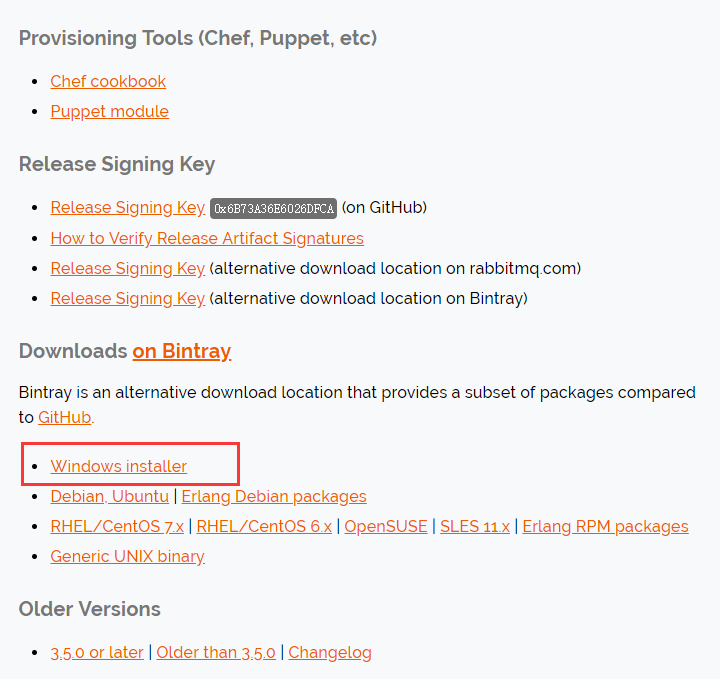
Task: Select RHEL/CentOS 6.x download
Action: click(264, 526)
